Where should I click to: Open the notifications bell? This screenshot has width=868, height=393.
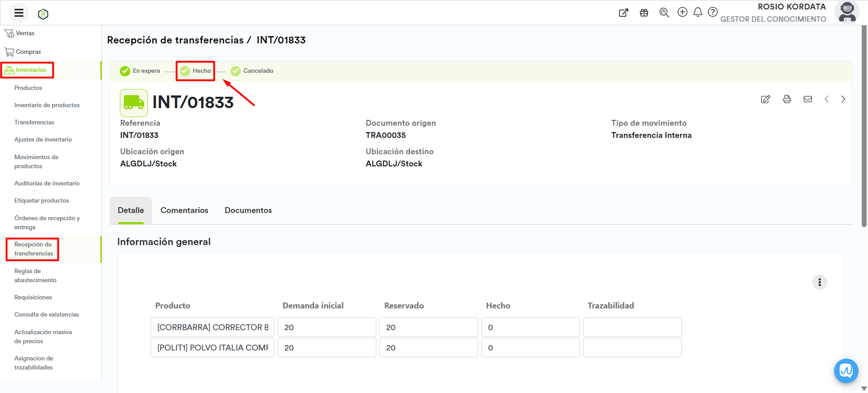click(697, 12)
